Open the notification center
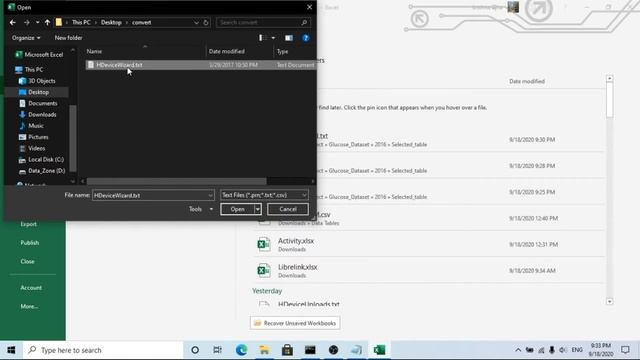Image resolution: width=640 pixels, height=360 pixels. [625, 350]
